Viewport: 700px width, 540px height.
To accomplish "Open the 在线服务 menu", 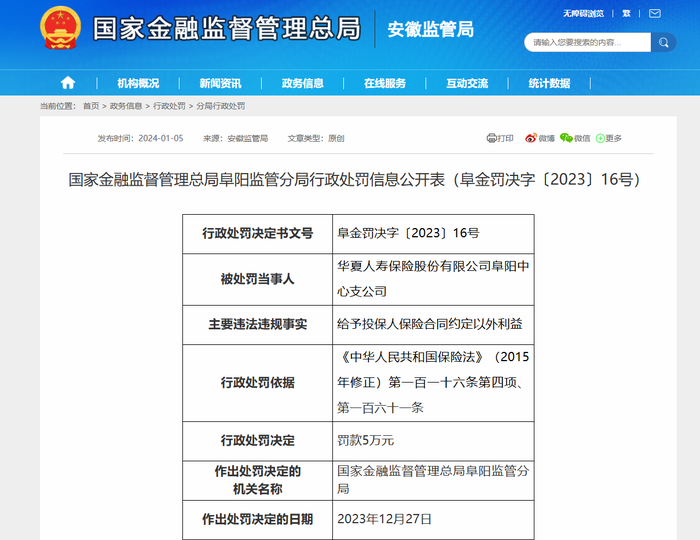I will 384,83.
